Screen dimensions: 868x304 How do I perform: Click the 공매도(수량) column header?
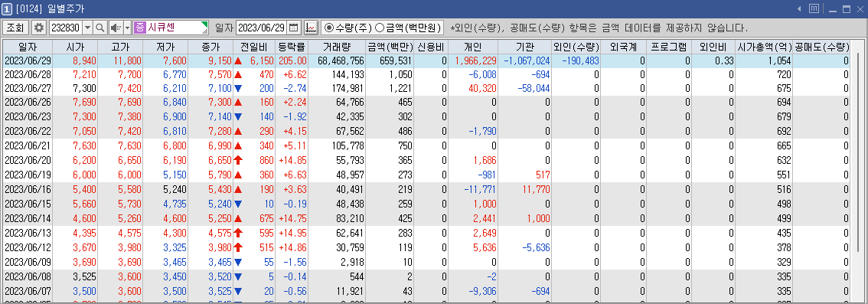(821, 47)
